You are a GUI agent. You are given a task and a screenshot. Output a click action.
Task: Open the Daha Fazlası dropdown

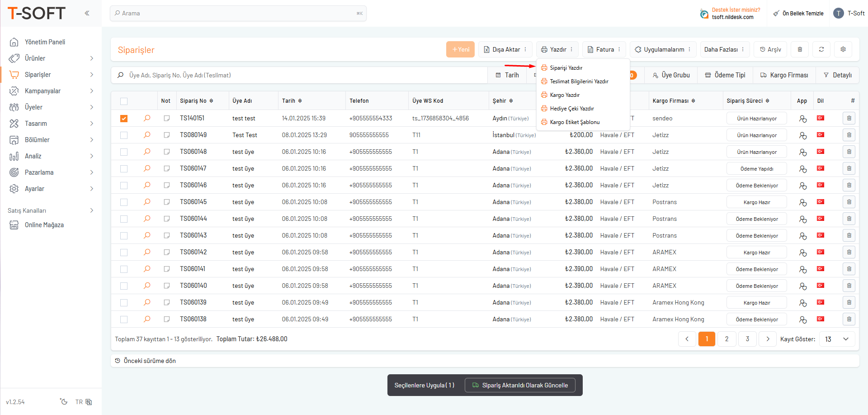[x=725, y=49]
